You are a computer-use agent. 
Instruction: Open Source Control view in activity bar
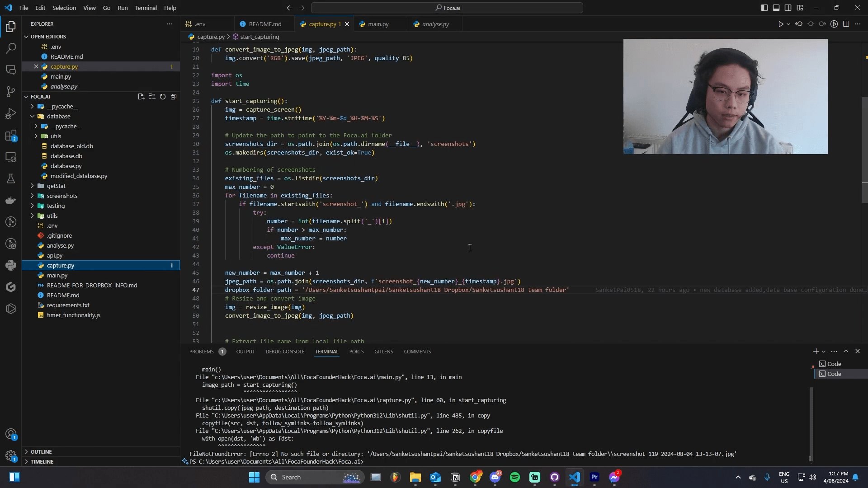click(11, 92)
